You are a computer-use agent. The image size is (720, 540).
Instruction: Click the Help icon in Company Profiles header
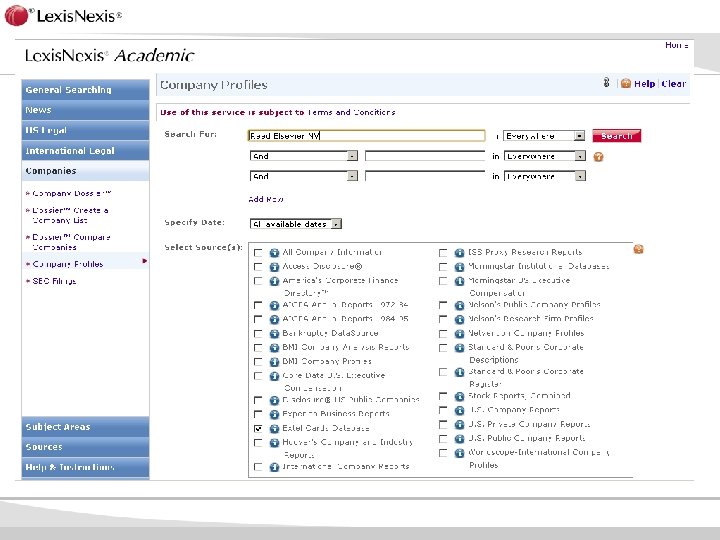coord(625,84)
